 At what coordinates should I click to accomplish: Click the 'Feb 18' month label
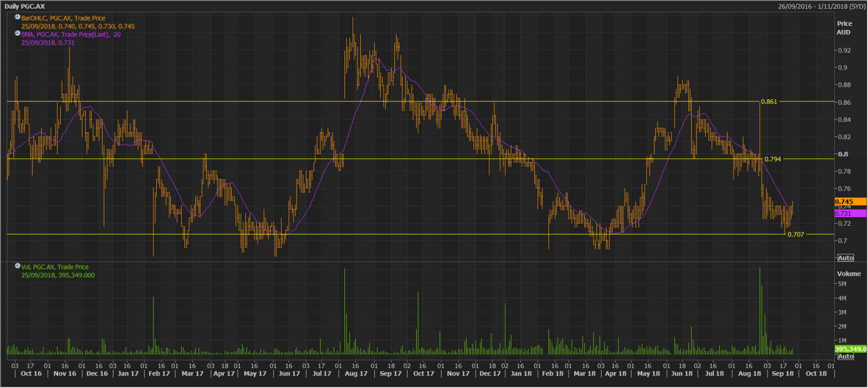point(553,373)
